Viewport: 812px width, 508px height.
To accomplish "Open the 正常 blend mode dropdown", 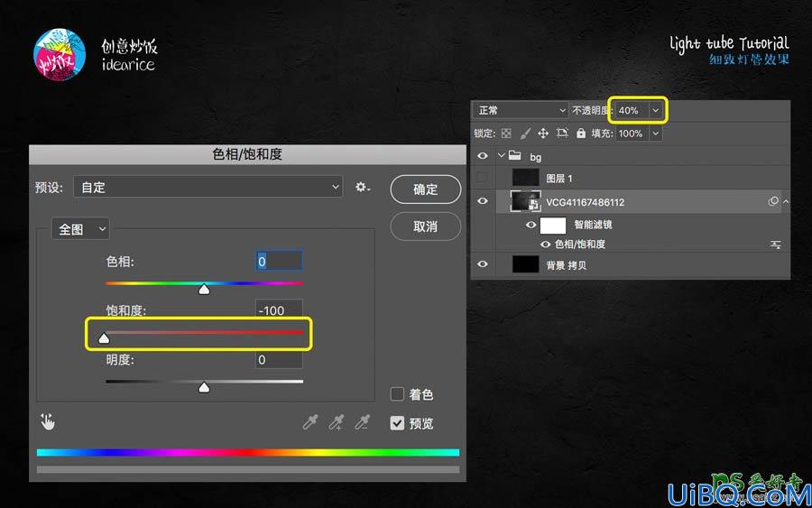I will click(x=521, y=110).
